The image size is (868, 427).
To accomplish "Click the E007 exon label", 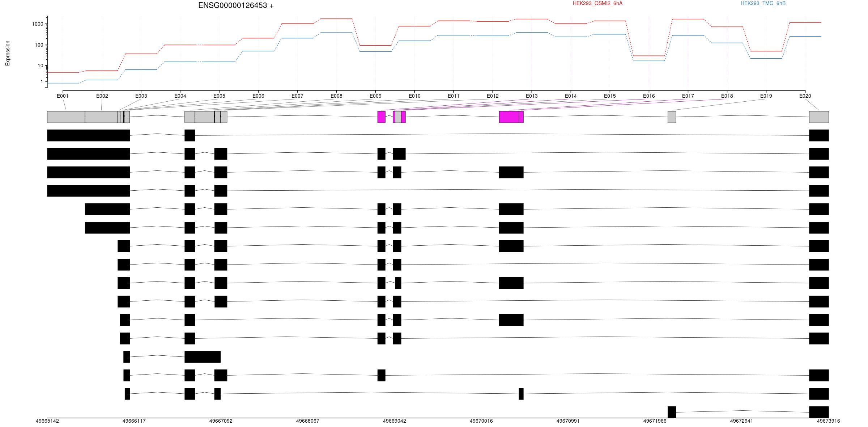I will [297, 96].
